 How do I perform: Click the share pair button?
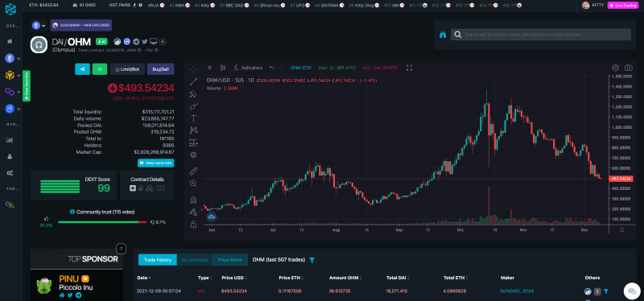point(83,69)
